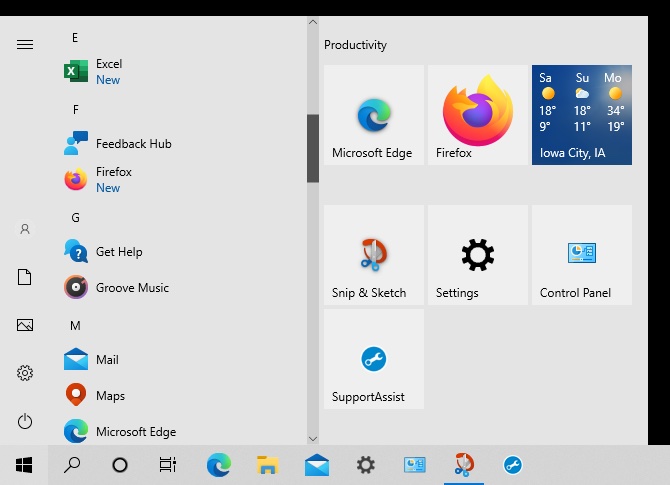Open SupportAssist from the taskbar
670x485 pixels.
[513, 465]
